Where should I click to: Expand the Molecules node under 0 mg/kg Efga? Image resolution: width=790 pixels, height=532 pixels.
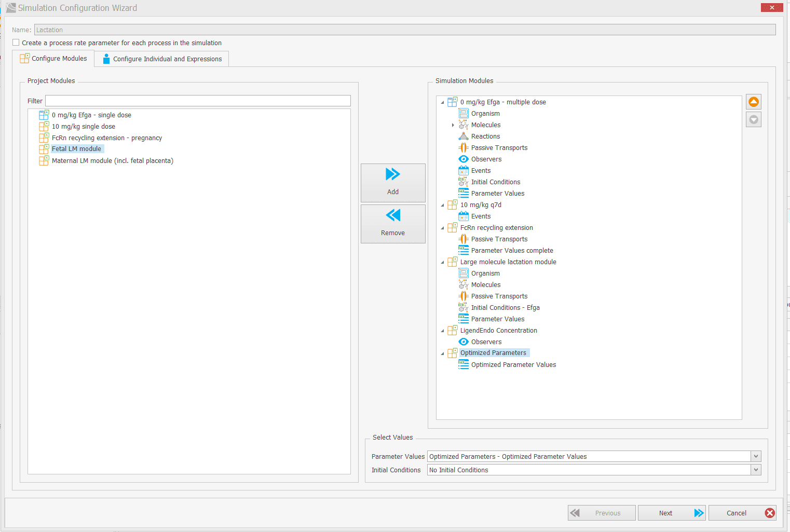pos(453,125)
